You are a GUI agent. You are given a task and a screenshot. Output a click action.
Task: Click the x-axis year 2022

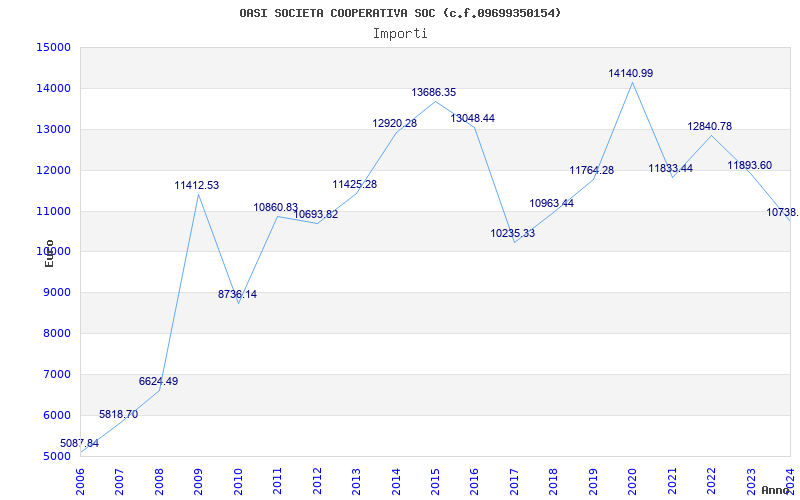click(712, 482)
